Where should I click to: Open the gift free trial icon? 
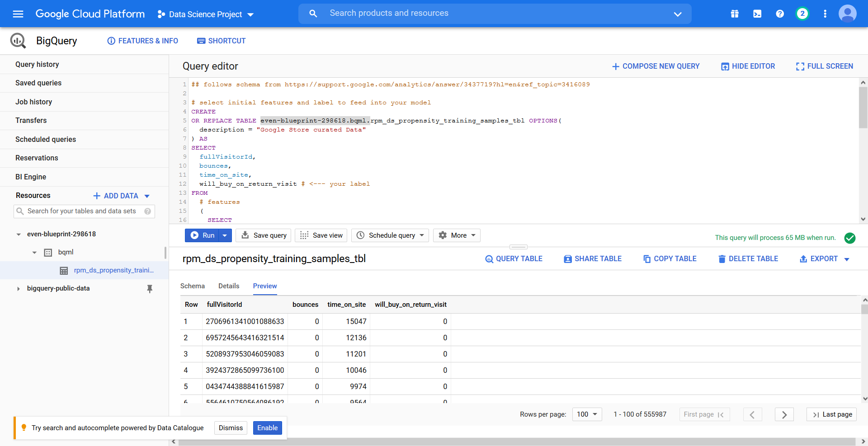[x=735, y=14]
